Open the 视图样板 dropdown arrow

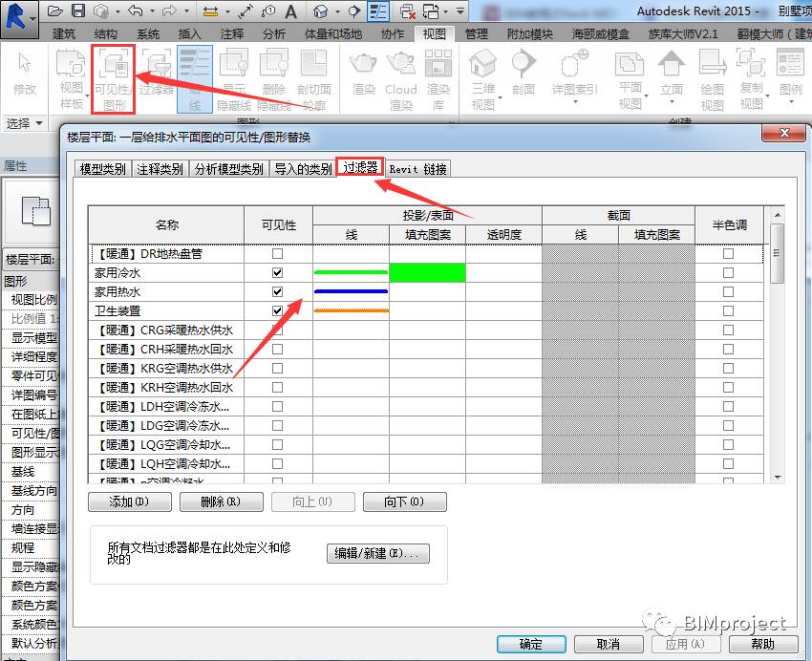(x=88, y=96)
